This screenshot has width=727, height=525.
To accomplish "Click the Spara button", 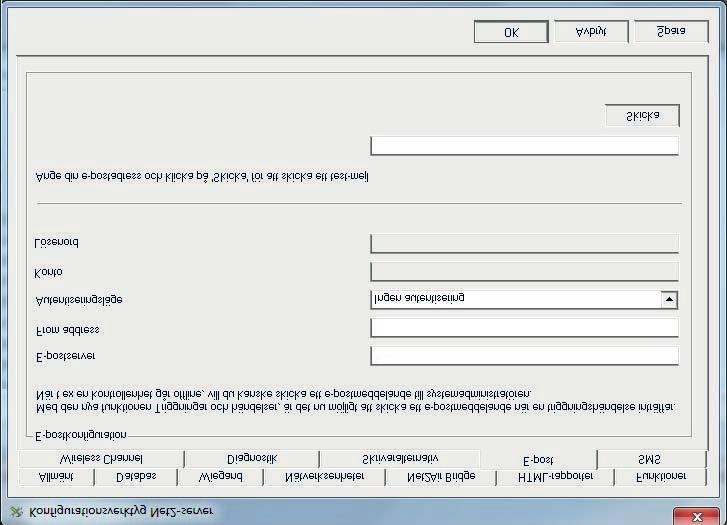I will (x=671, y=32).
